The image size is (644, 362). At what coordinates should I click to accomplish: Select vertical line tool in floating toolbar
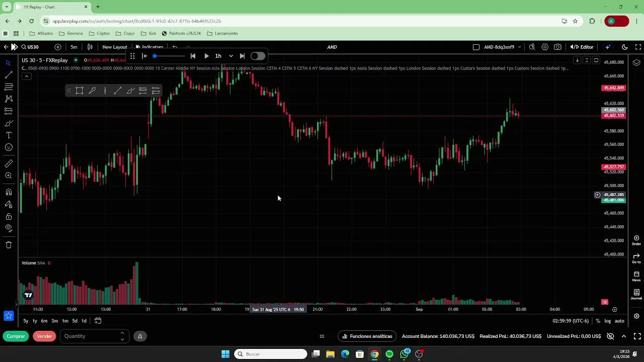point(105,90)
